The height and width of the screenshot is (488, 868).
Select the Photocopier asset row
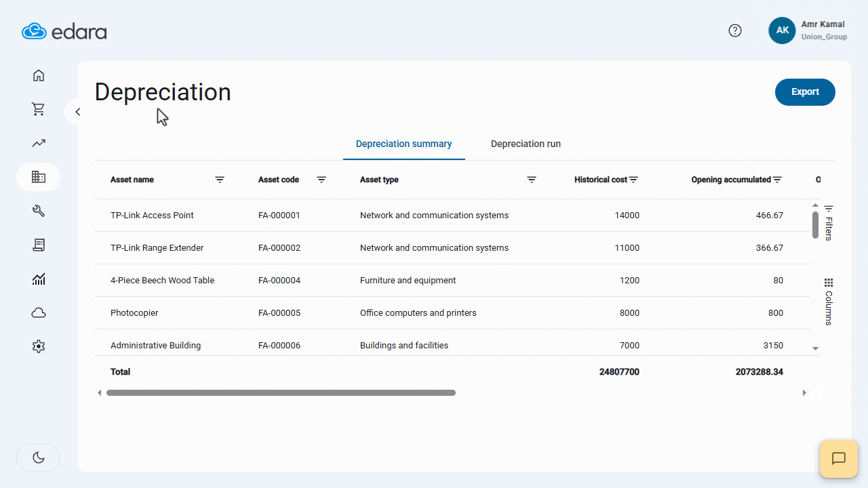tap(452, 313)
